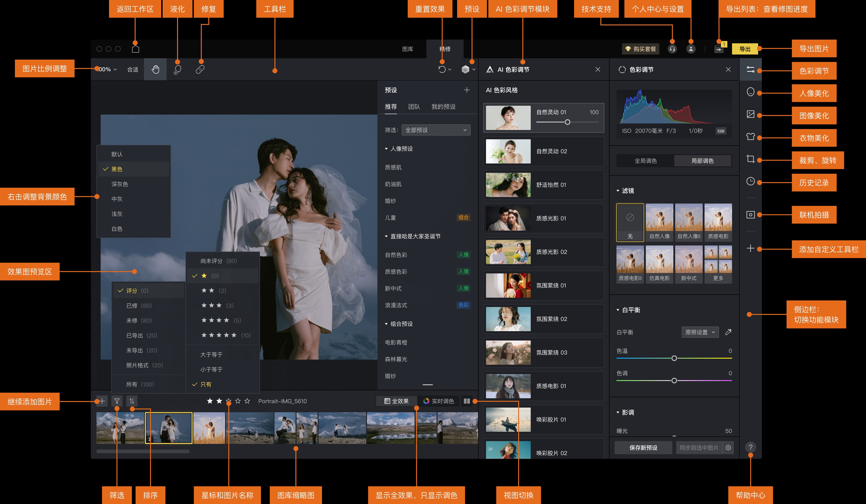Open Portrait Beautify face sidebar icon
Image resolution: width=866 pixels, height=504 pixels.
750,92
